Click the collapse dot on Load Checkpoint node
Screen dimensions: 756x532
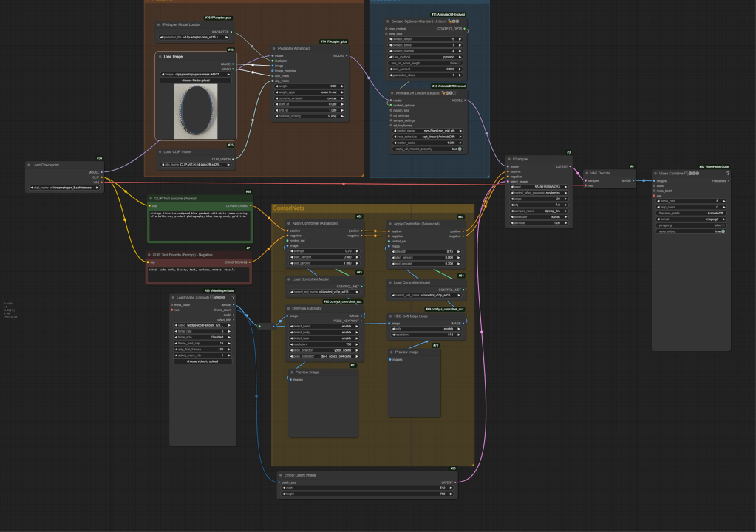tap(28, 165)
